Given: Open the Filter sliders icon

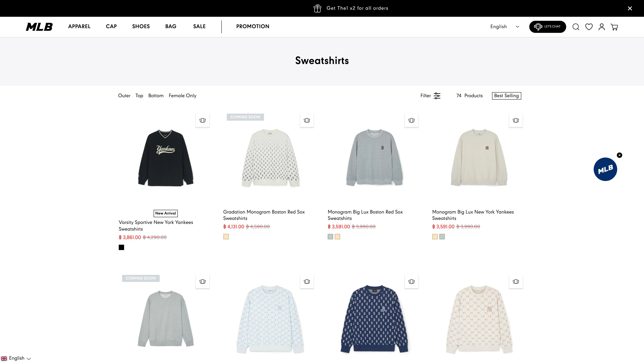Looking at the screenshot, I should tap(437, 96).
